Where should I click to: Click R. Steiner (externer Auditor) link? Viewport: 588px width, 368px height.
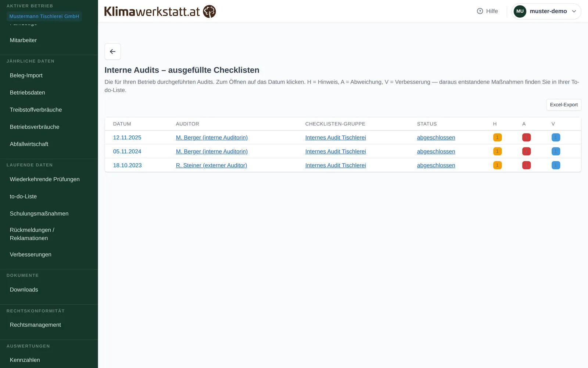(211, 165)
